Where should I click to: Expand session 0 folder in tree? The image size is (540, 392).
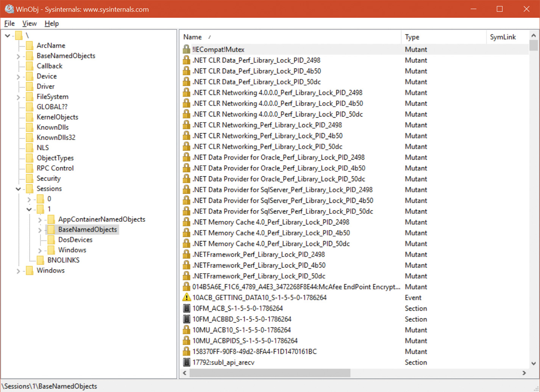(29, 199)
